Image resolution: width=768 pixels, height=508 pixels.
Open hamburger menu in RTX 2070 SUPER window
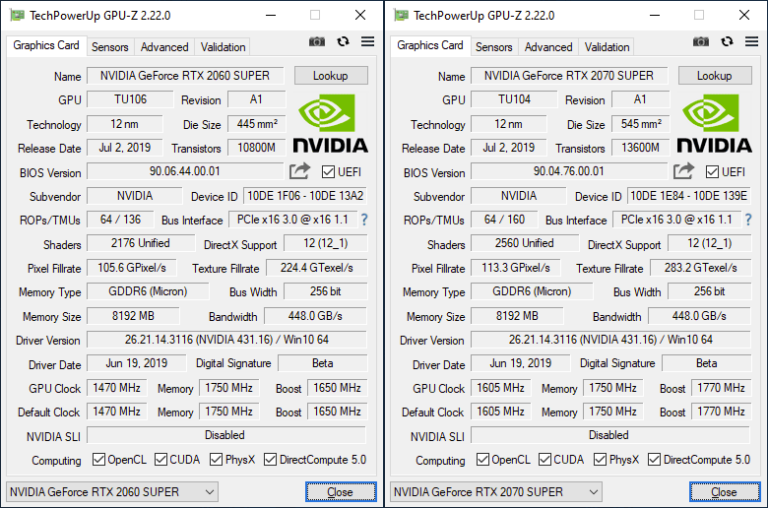point(751,42)
